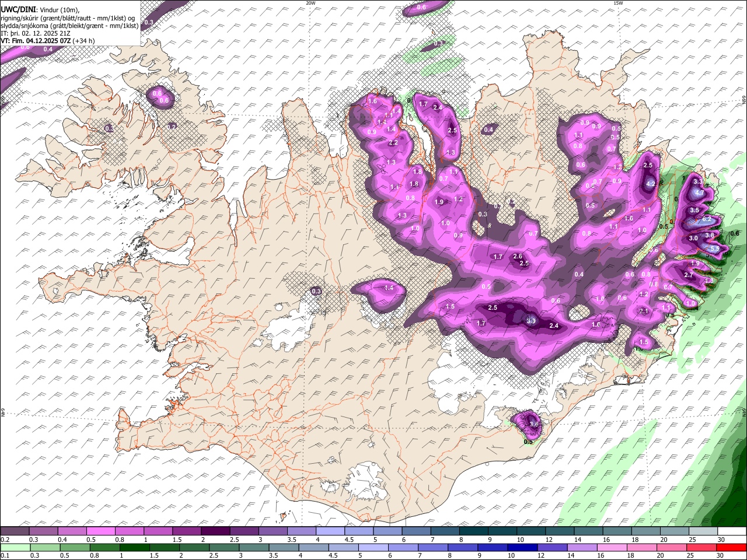Click the 3.6 value on the southern glacier

point(534,424)
